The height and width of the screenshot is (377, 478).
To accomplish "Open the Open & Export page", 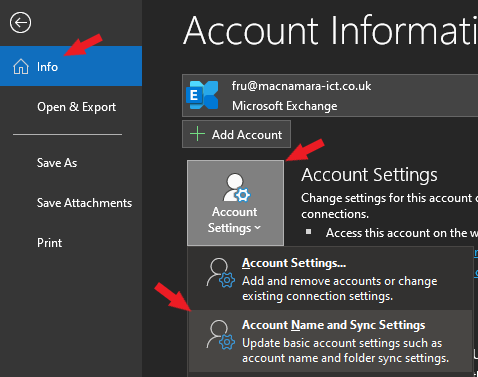I will point(76,107).
